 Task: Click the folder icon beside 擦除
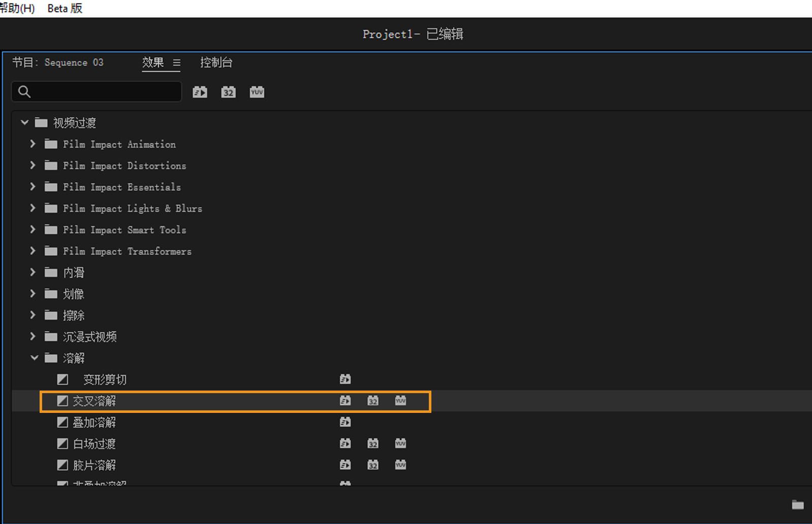[51, 315]
